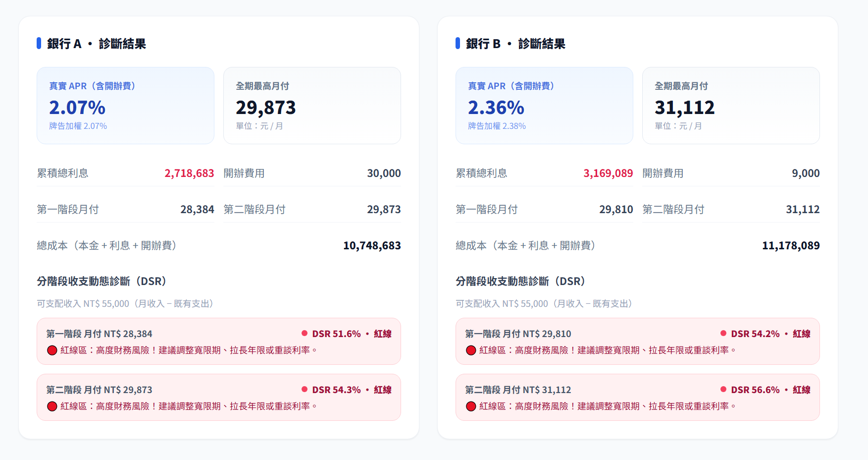Click 第一階段 月付 NT$ 28,384 card title

pyautogui.click(x=99, y=334)
